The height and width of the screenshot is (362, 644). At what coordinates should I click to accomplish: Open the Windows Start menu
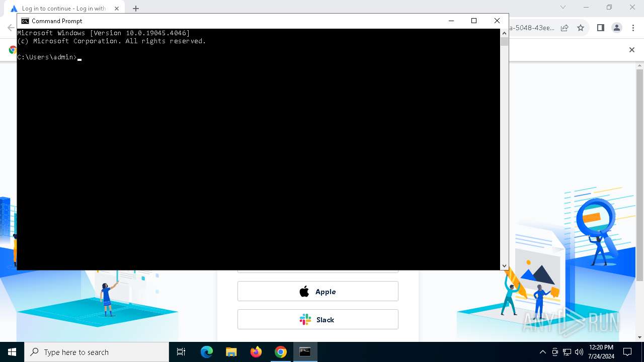[x=12, y=352]
